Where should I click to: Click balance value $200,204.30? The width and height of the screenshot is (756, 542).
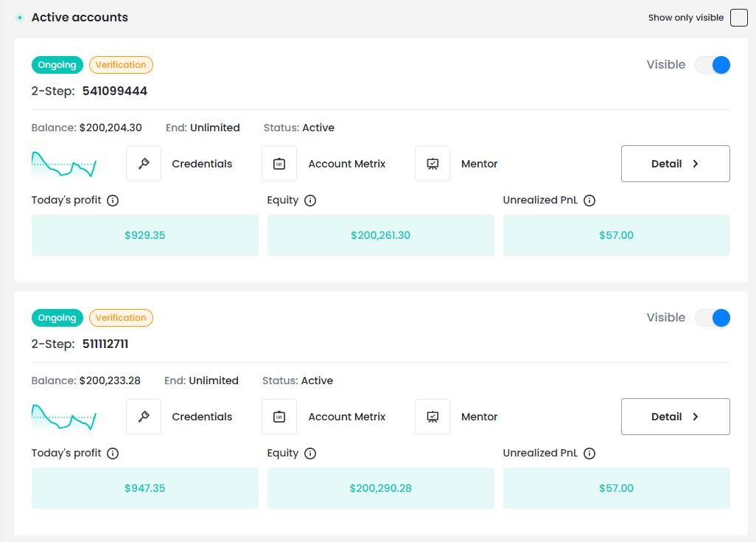pyautogui.click(x=111, y=128)
